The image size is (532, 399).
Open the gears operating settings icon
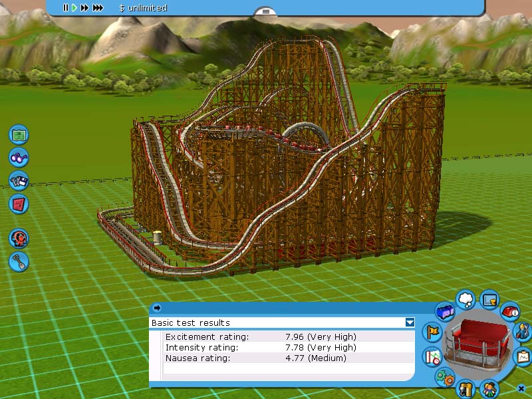point(445,377)
